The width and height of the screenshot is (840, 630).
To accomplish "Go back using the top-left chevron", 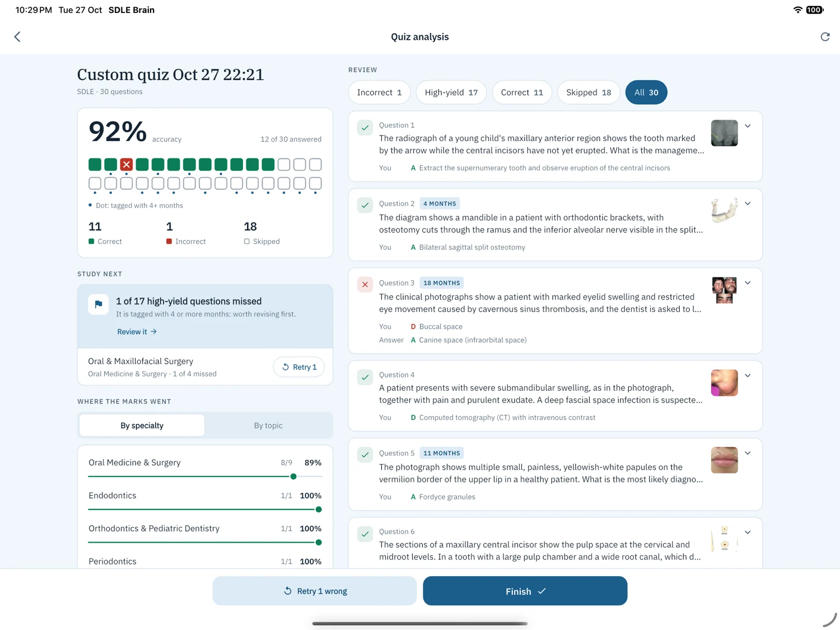I will (x=17, y=37).
